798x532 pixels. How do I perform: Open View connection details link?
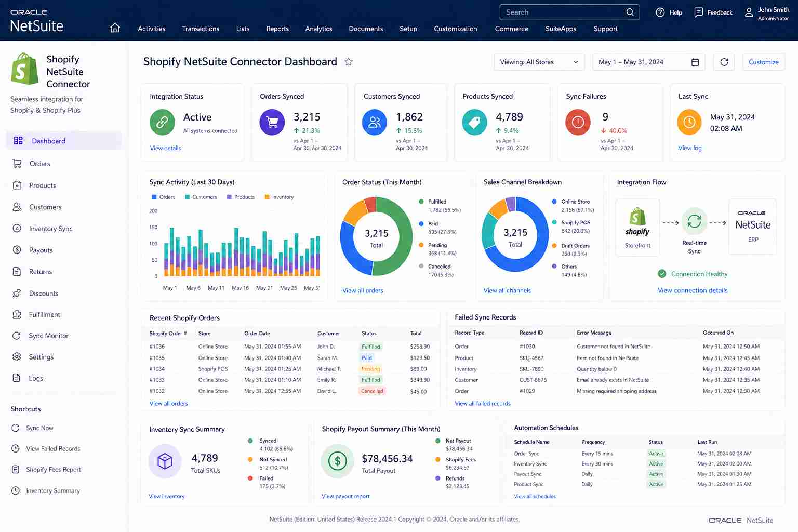693,290
